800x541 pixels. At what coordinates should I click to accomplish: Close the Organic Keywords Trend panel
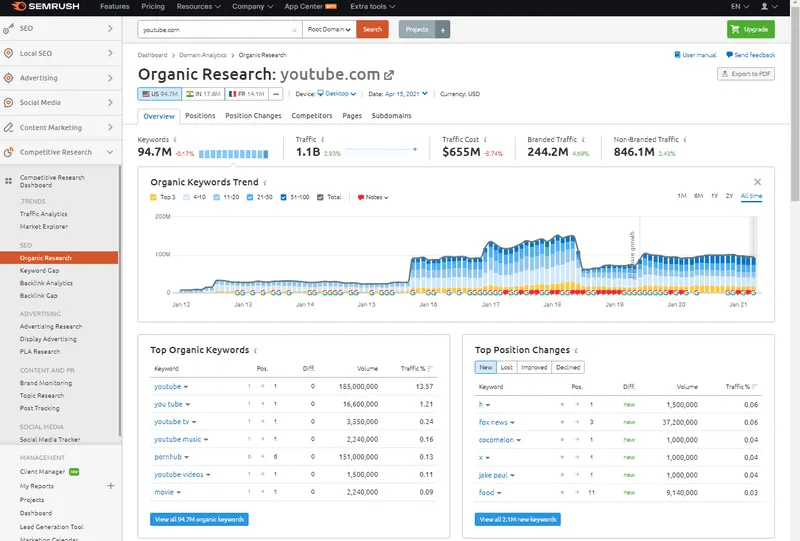[x=758, y=182]
